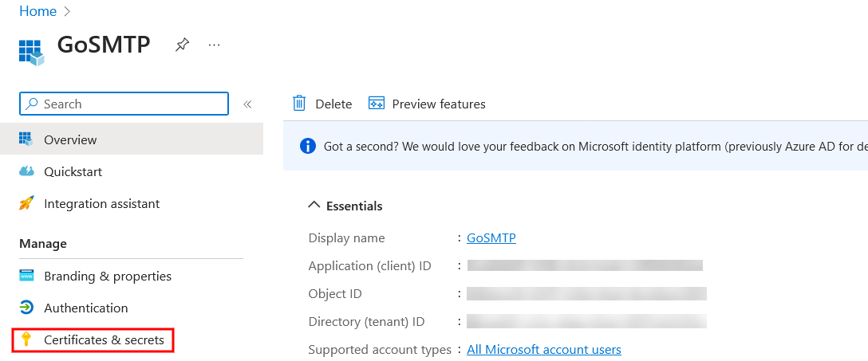Click the Manage section heading
The height and width of the screenshot is (361, 868).
click(43, 243)
